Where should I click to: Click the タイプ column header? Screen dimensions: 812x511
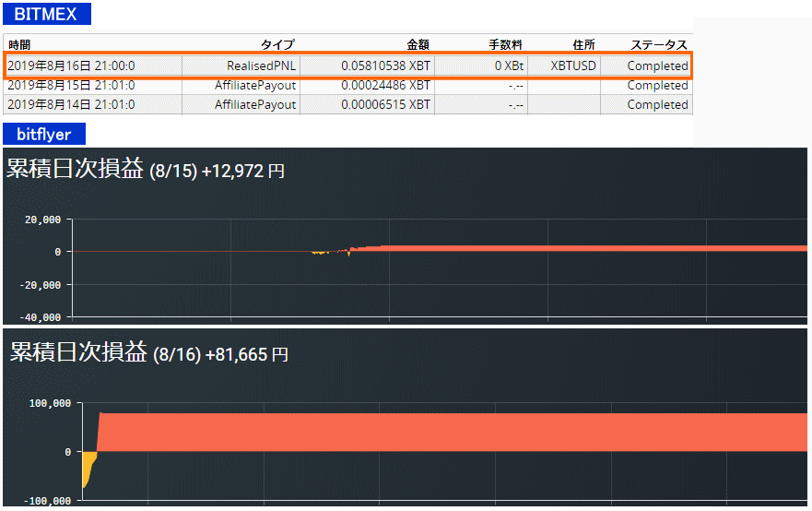(277, 45)
